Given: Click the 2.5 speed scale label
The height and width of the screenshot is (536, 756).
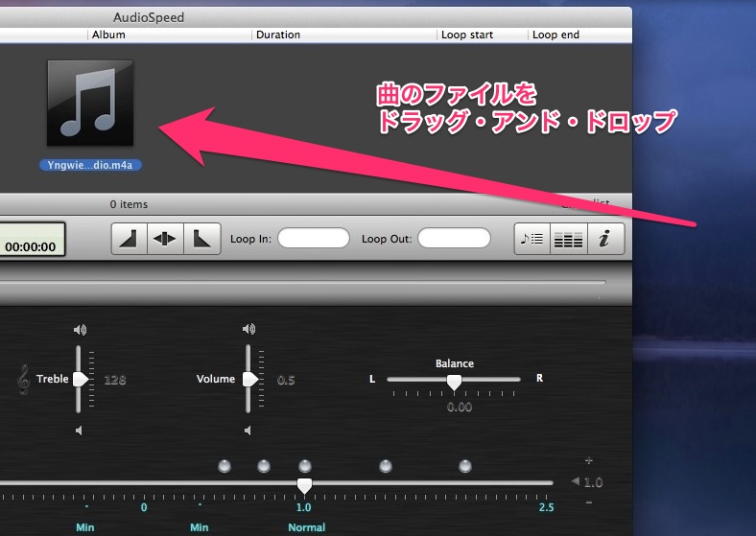Looking at the screenshot, I should click(546, 507).
